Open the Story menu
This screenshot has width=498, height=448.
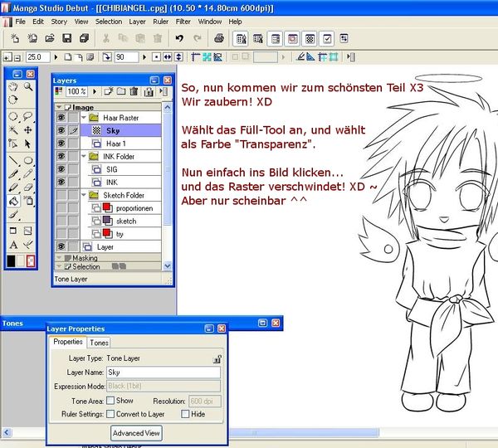click(59, 22)
